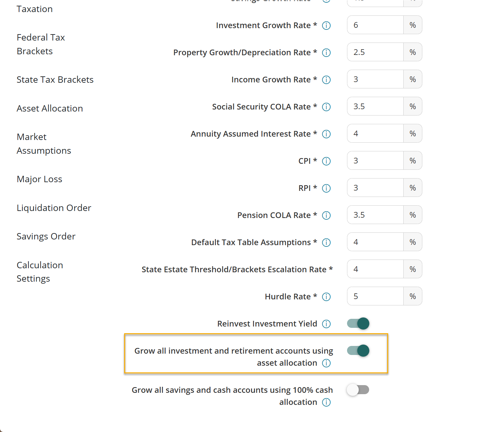Click info icon next to Investment Growth Rate
Viewport: 504px width, 432px height.
point(326,25)
